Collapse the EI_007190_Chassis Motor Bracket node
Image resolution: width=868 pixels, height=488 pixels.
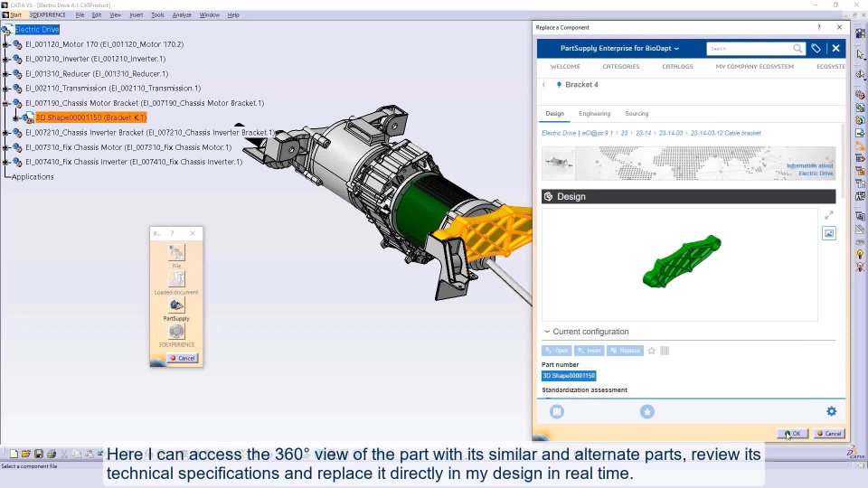[5, 103]
